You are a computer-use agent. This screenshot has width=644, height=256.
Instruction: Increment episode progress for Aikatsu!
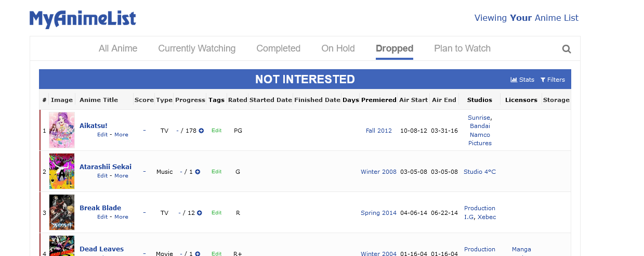pos(201,131)
